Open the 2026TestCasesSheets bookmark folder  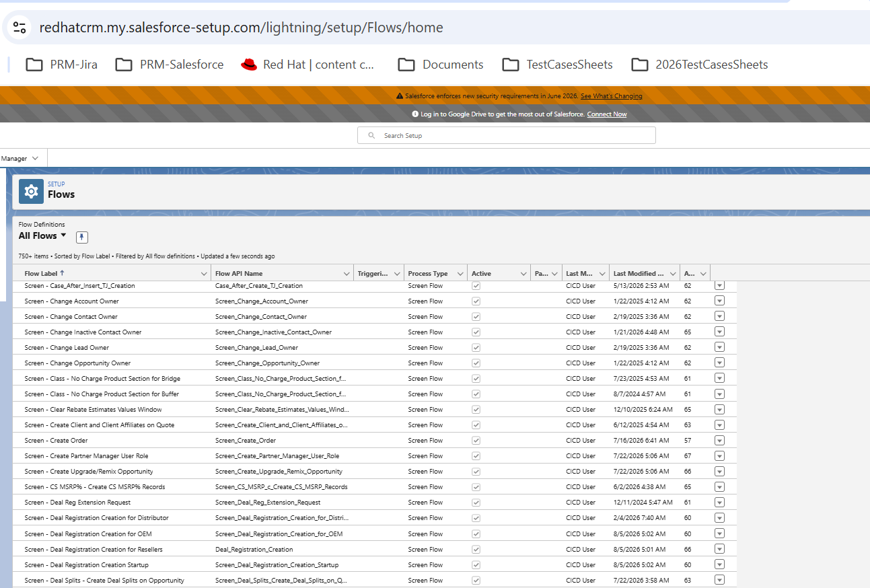pyautogui.click(x=700, y=65)
